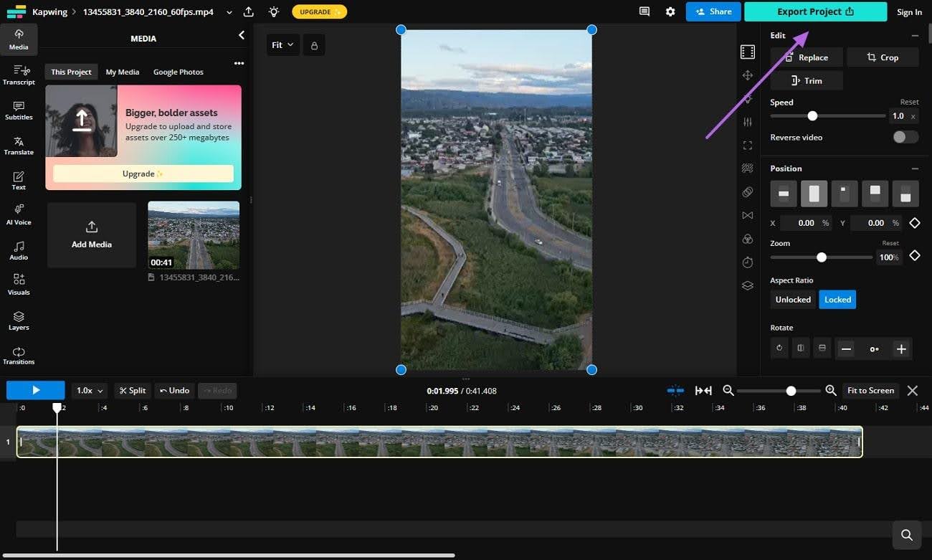The height and width of the screenshot is (560, 932).
Task: Toggle the position keyframe diamond
Action: (x=915, y=223)
